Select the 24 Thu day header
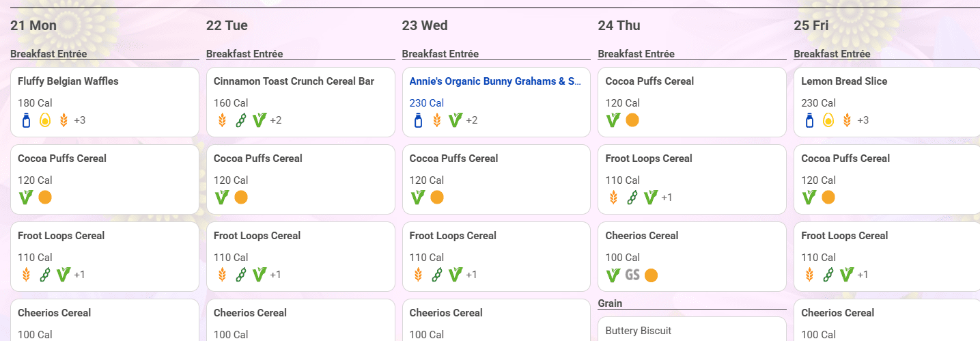The image size is (980, 341). coord(619,25)
